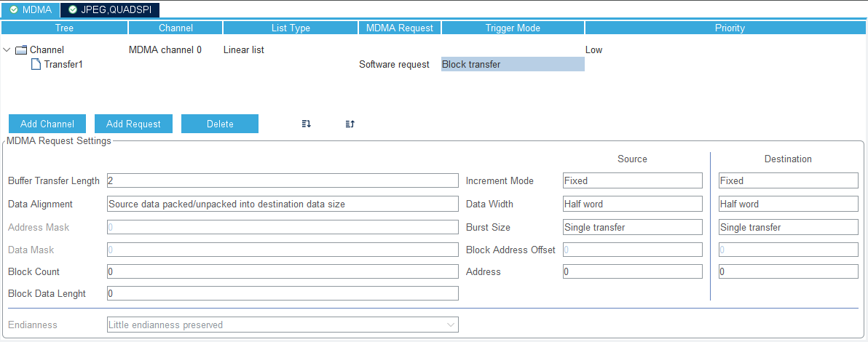Open the Source Increment Mode field
The height and width of the screenshot is (342, 868).
click(x=633, y=180)
